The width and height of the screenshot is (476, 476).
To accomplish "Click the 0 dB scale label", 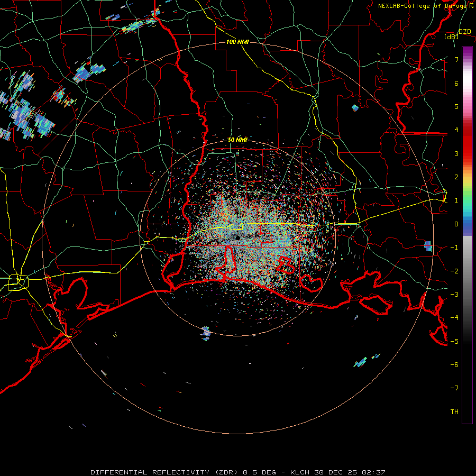I will point(456,224).
